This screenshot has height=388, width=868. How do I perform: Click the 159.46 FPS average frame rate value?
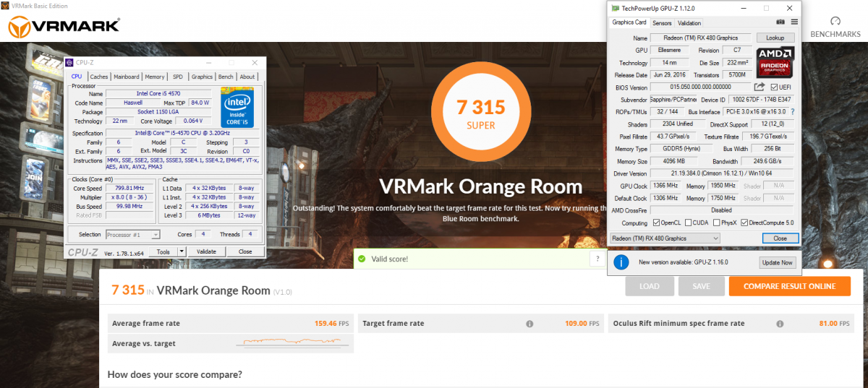pos(331,324)
